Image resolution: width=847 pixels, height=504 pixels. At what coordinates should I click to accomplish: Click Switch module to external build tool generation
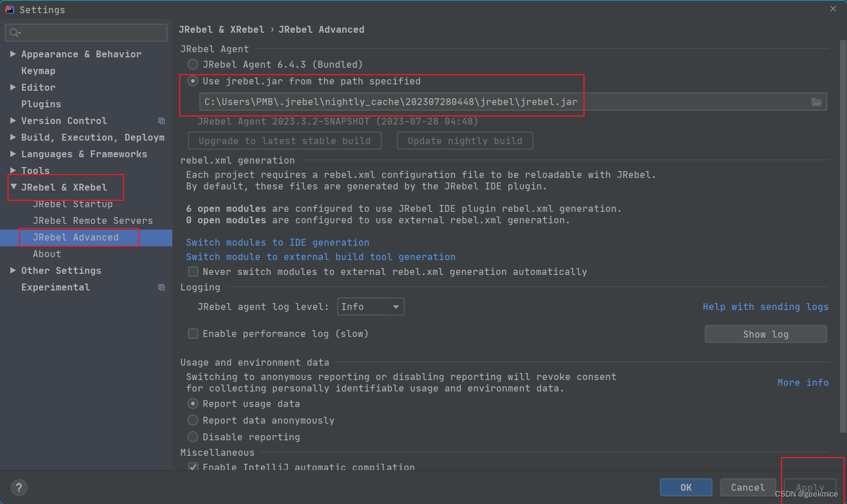pos(321,257)
